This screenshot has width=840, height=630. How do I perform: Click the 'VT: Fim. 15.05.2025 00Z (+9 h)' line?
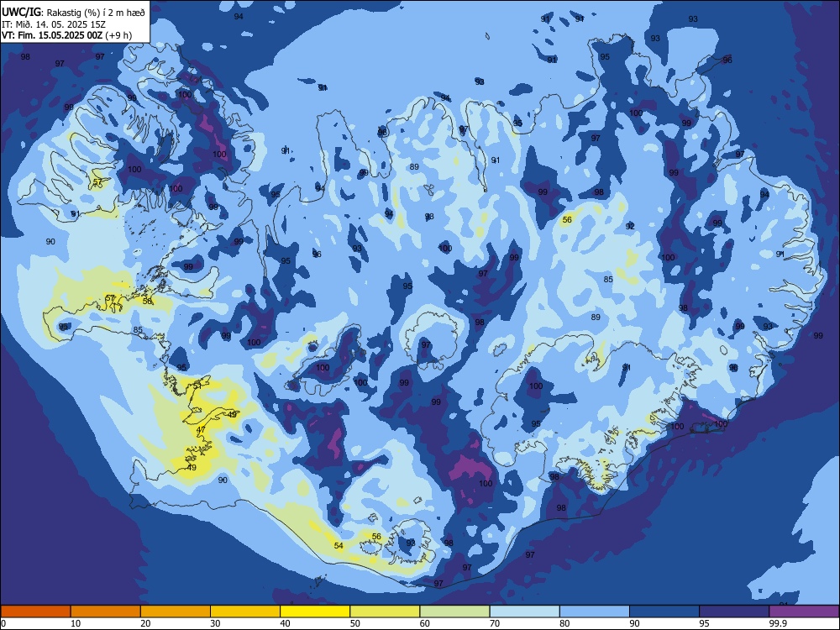click(66, 35)
